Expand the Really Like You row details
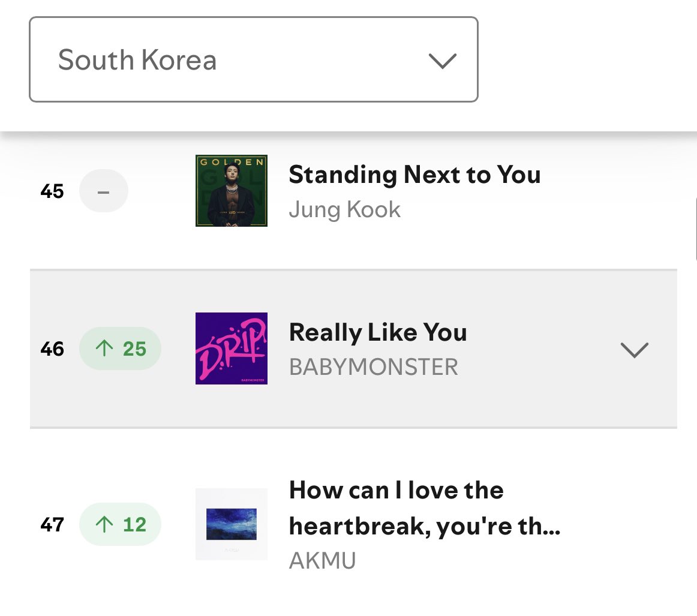Image resolution: width=697 pixels, height=616 pixels. point(634,349)
